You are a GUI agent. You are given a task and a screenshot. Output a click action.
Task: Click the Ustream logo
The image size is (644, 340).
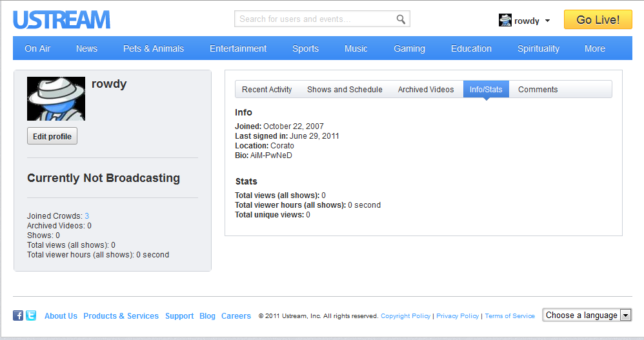[x=61, y=20]
